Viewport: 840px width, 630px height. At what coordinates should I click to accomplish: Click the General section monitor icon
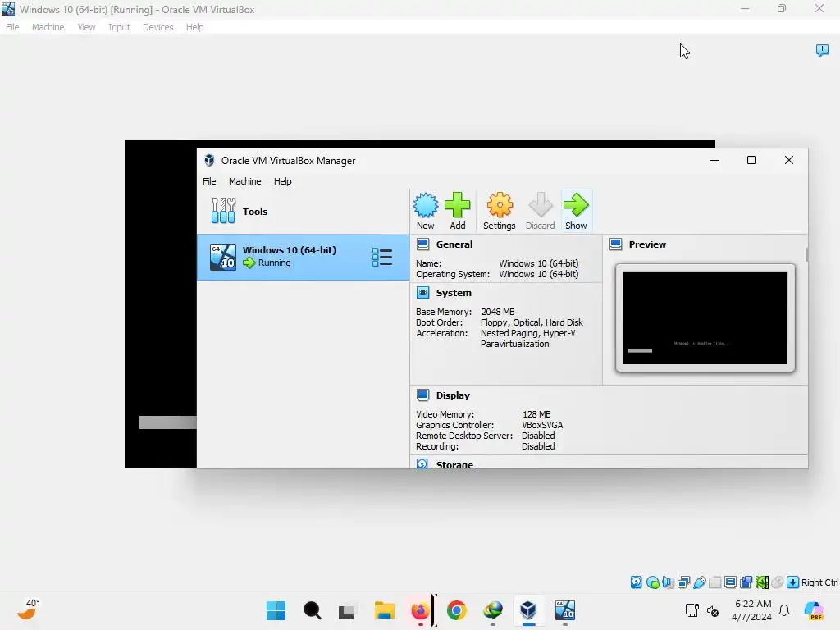click(422, 244)
